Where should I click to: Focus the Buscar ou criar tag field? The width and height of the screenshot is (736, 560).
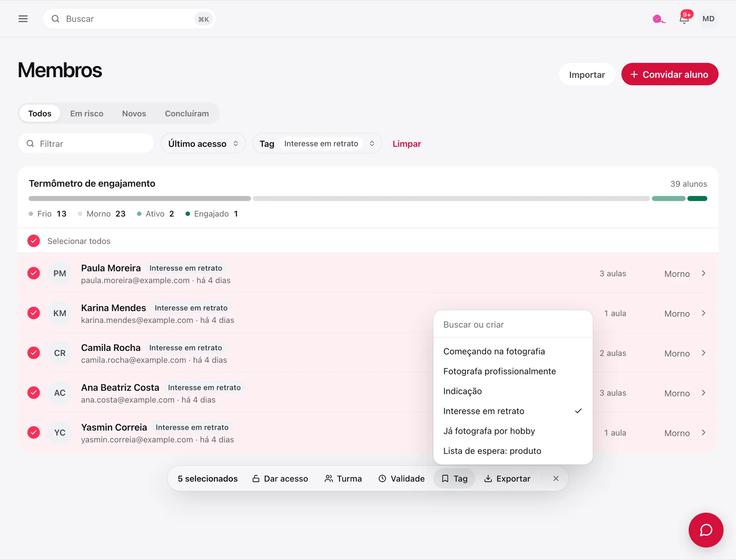pos(513,324)
